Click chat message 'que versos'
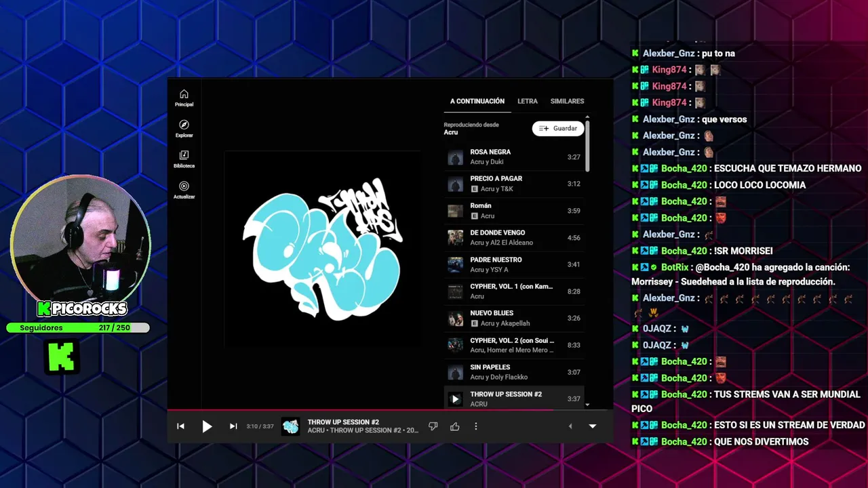The width and height of the screenshot is (868, 488). (724, 119)
